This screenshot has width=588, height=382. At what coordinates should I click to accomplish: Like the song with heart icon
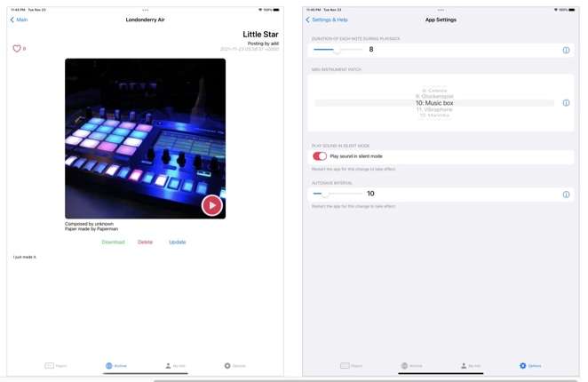point(17,49)
